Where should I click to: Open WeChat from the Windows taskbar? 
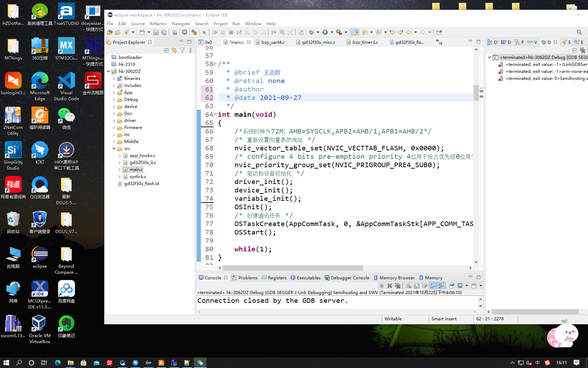[x=200, y=363]
